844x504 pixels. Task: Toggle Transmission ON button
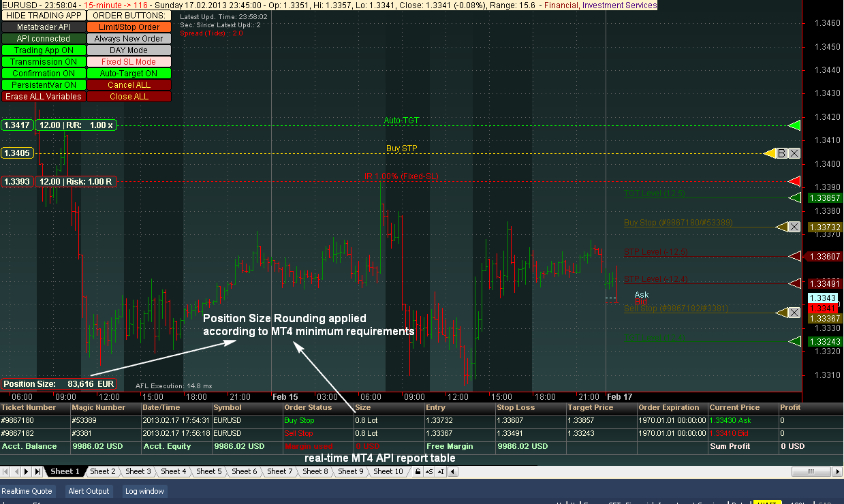(x=44, y=62)
